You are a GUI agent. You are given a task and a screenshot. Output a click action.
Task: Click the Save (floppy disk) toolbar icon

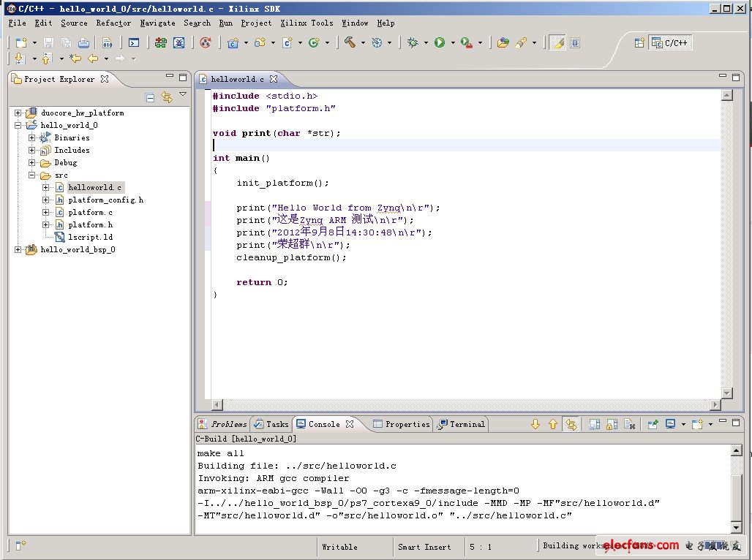coord(48,43)
